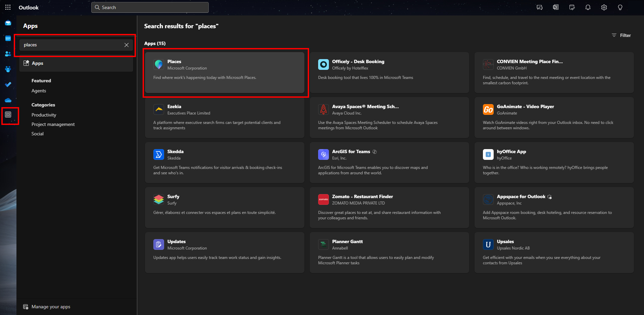
Task: Open People from the left rail
Action: (x=8, y=54)
